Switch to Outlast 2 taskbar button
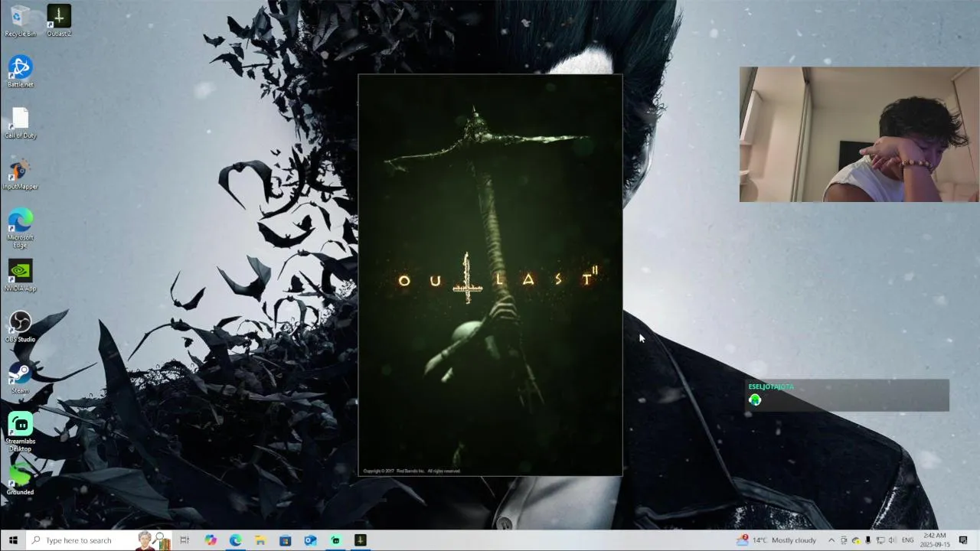The height and width of the screenshot is (551, 980). [361, 540]
